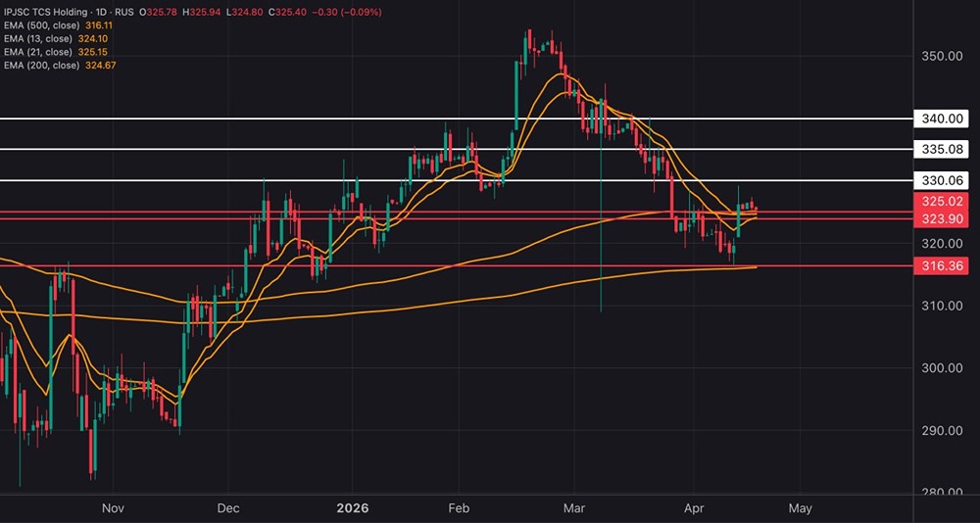Click the Apr label on time axis

pyautogui.click(x=694, y=506)
